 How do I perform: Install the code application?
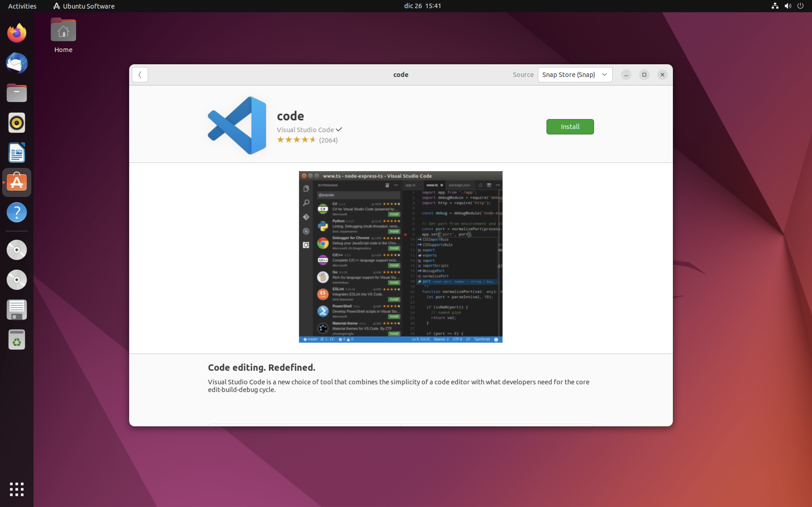point(570,127)
